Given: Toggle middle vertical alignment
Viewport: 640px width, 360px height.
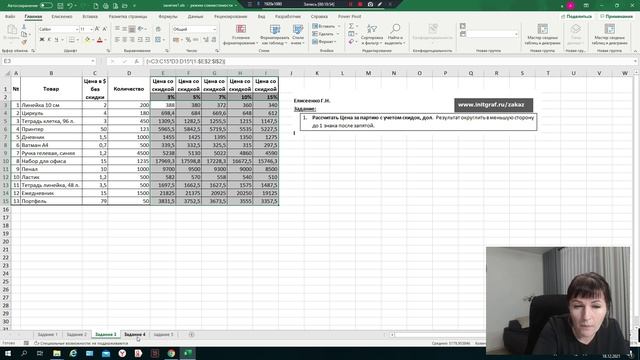Looking at the screenshot, I should 124,29.
